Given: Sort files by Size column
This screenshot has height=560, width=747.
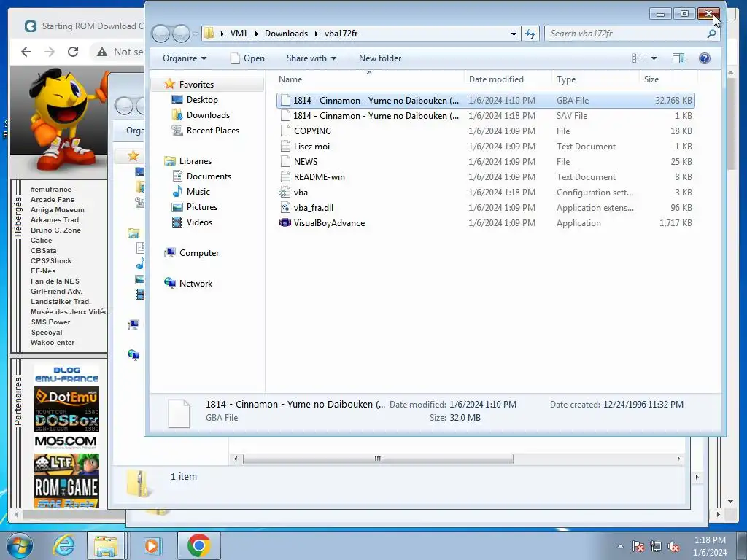Looking at the screenshot, I should click(668, 79).
